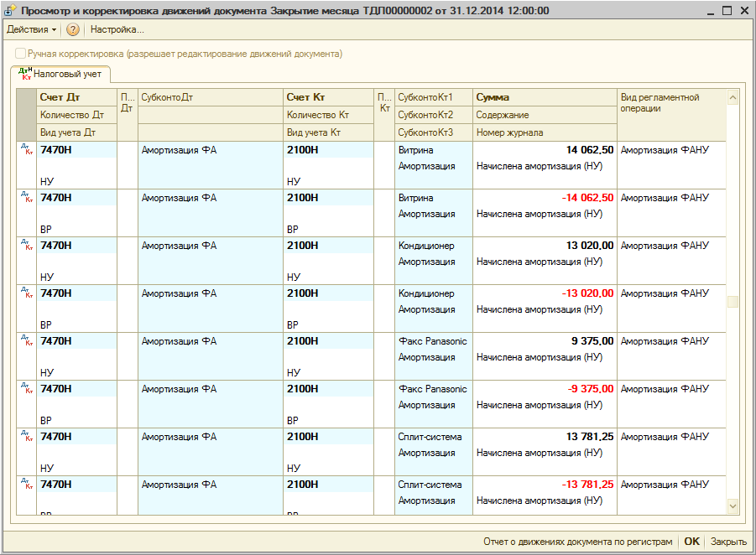Click the help question mark icon
Viewport: 756px width, 555px height.
click(73, 29)
